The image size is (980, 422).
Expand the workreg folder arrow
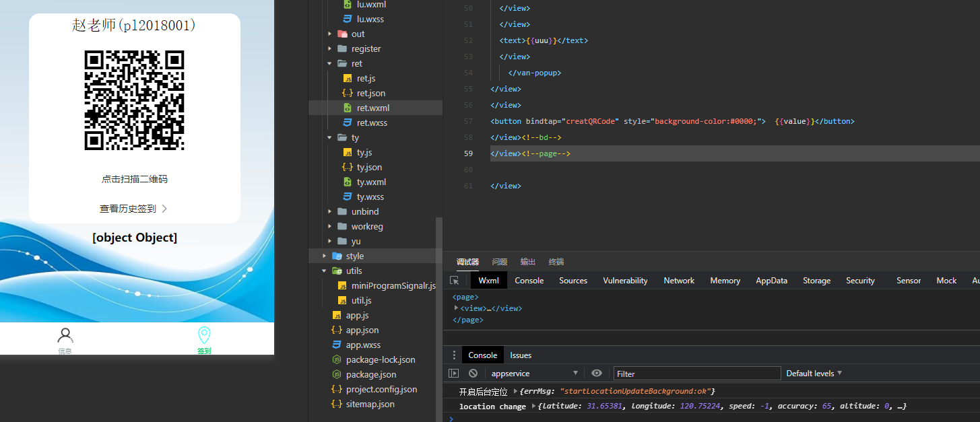[x=329, y=226]
